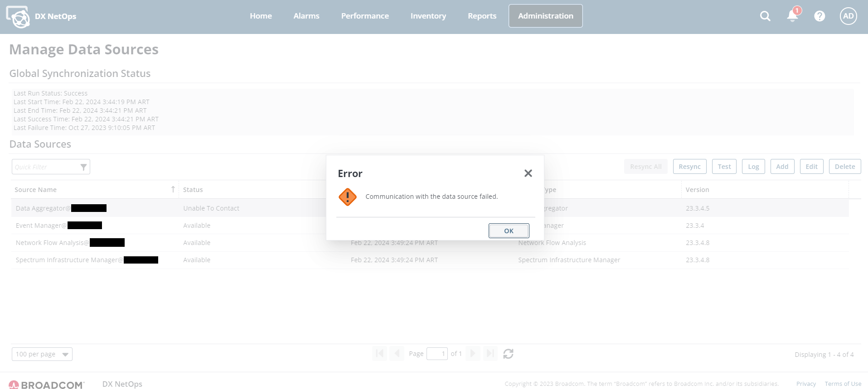Open the Alarms menu
This screenshot has width=868, height=389.
(x=306, y=16)
